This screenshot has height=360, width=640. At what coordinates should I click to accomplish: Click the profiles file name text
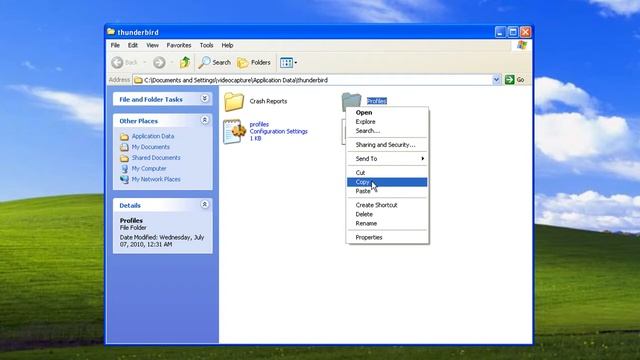259,124
